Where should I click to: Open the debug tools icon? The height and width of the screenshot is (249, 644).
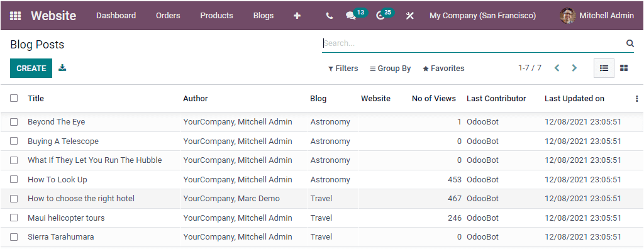click(409, 16)
